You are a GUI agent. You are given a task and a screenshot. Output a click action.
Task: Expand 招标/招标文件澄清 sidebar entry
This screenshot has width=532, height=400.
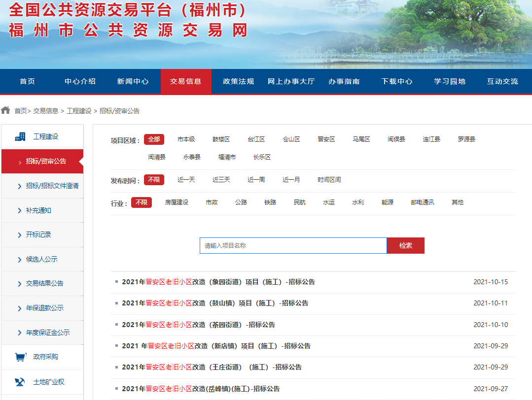[x=52, y=186]
